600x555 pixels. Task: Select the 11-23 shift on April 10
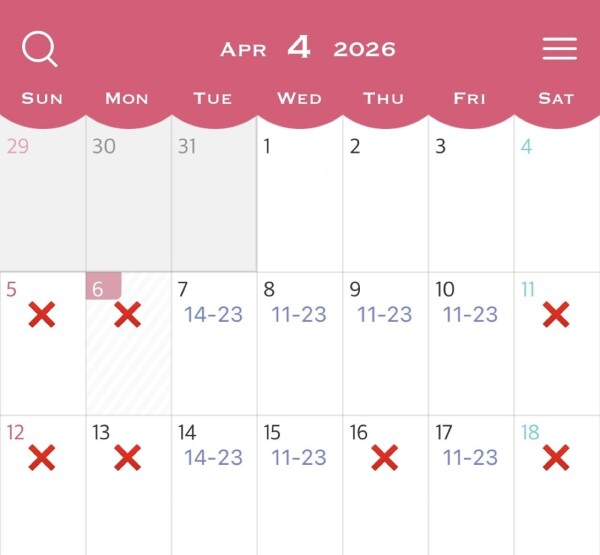tap(471, 314)
